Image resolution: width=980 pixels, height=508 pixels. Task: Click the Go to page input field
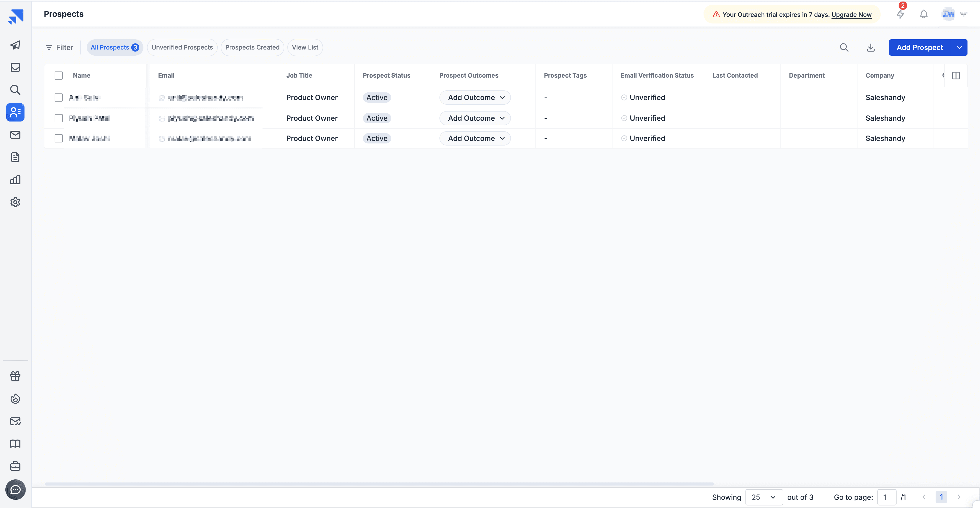pos(886,497)
